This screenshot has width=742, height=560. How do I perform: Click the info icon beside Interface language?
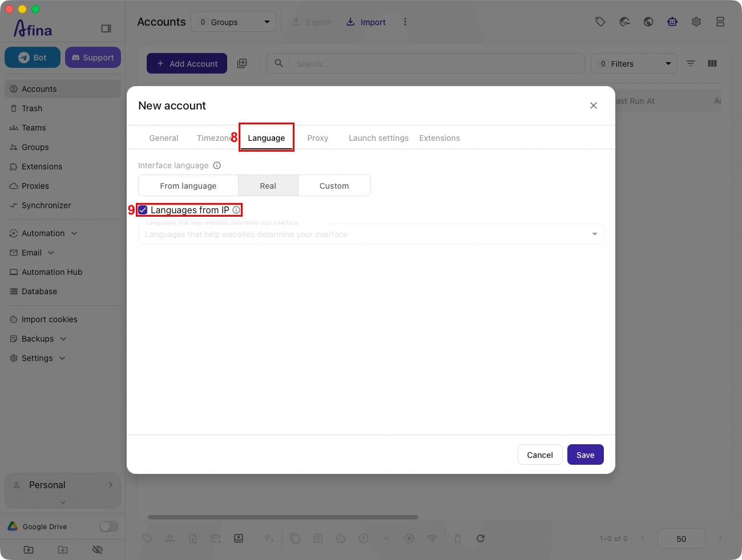[217, 165]
